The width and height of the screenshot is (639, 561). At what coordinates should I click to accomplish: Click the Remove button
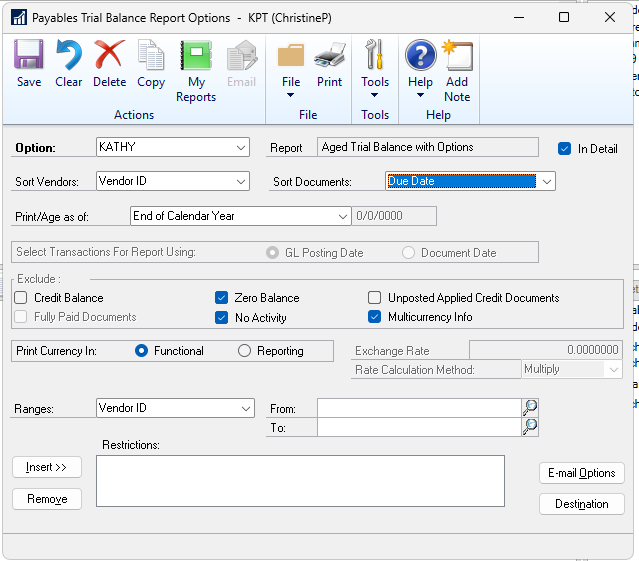click(47, 499)
